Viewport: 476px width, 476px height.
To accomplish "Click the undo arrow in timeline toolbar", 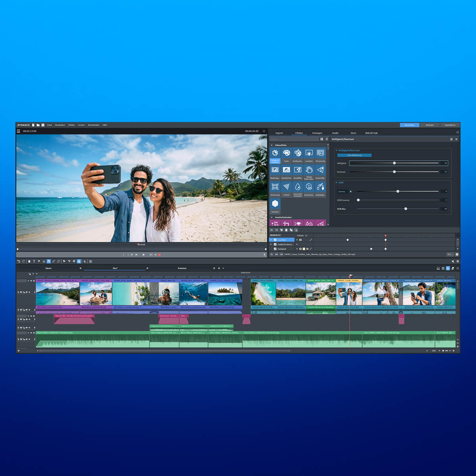I will tap(19, 261).
